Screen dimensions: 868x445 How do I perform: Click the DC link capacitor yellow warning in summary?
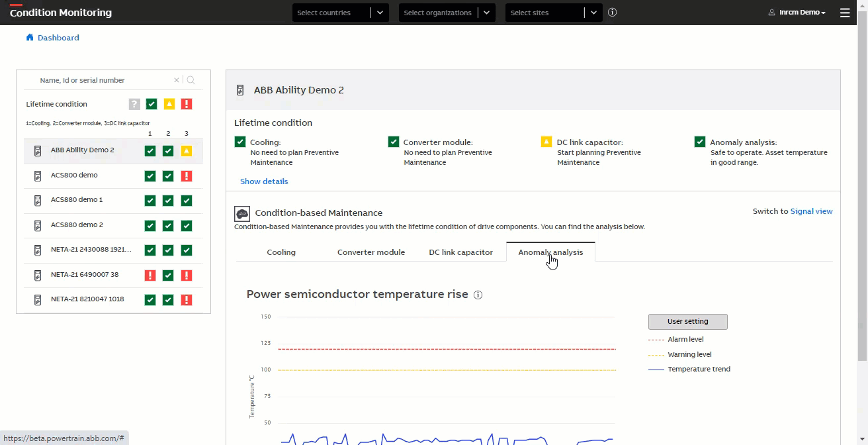[546, 142]
